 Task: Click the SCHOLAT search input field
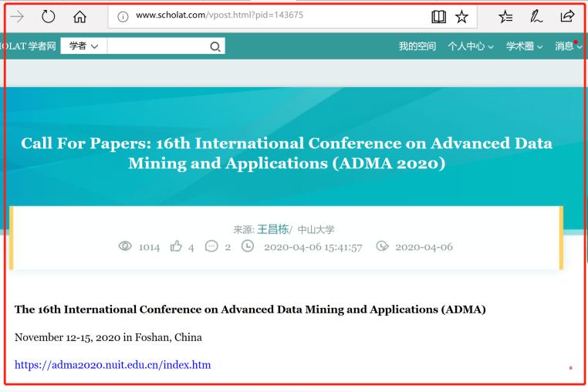157,46
